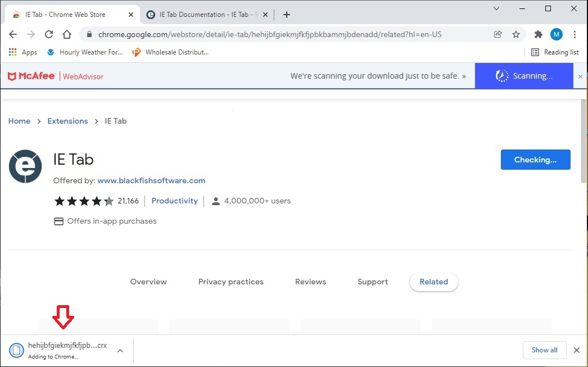588x367 pixels.
Task: Click the home icon in toolbar
Action: coord(67,34)
